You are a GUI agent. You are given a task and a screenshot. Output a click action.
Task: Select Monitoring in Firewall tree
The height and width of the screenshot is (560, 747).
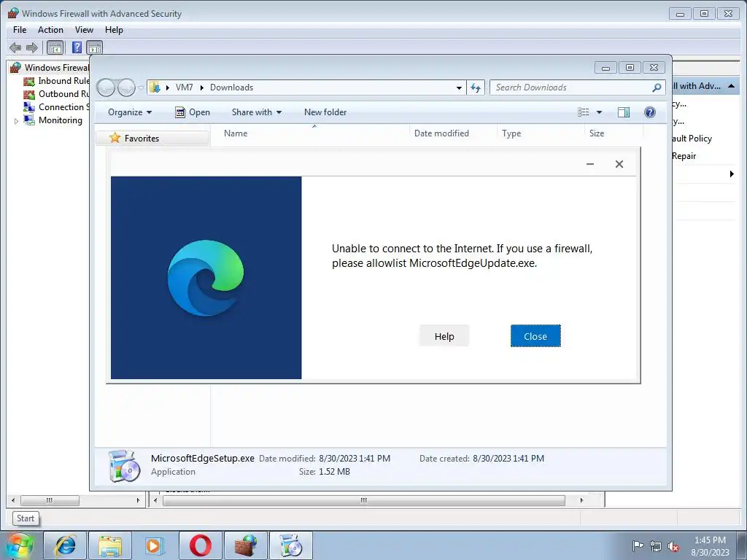pyautogui.click(x=53, y=120)
